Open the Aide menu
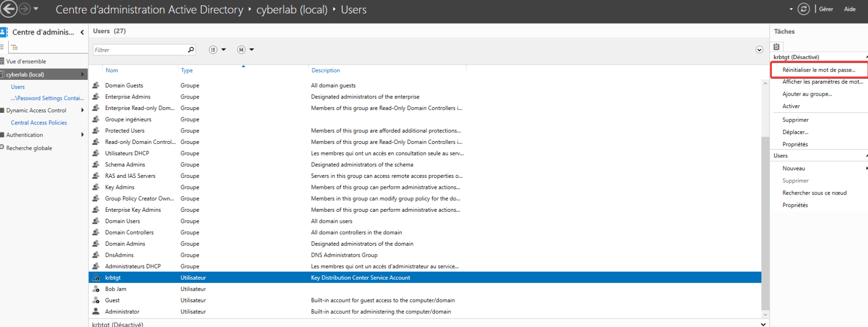 [x=850, y=9]
